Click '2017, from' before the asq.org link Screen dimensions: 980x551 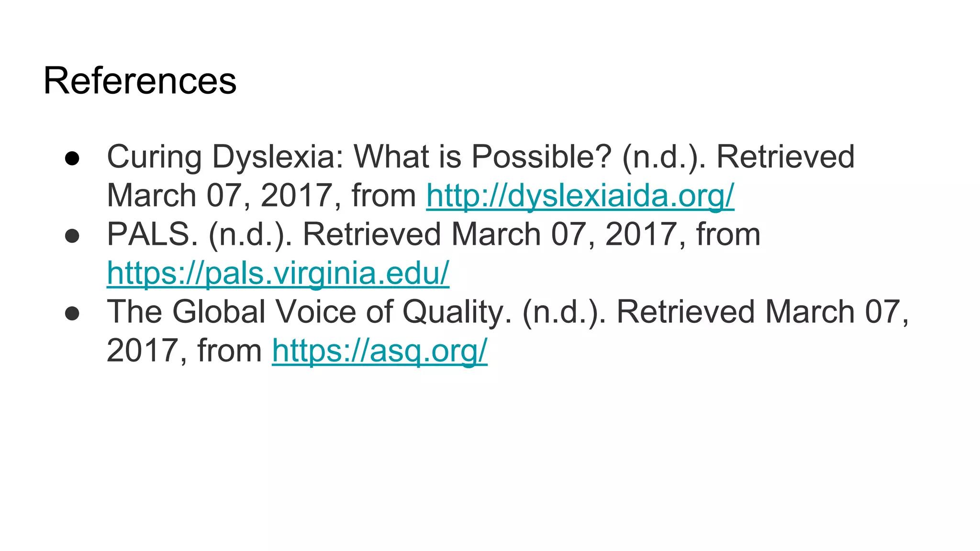pyautogui.click(x=184, y=351)
